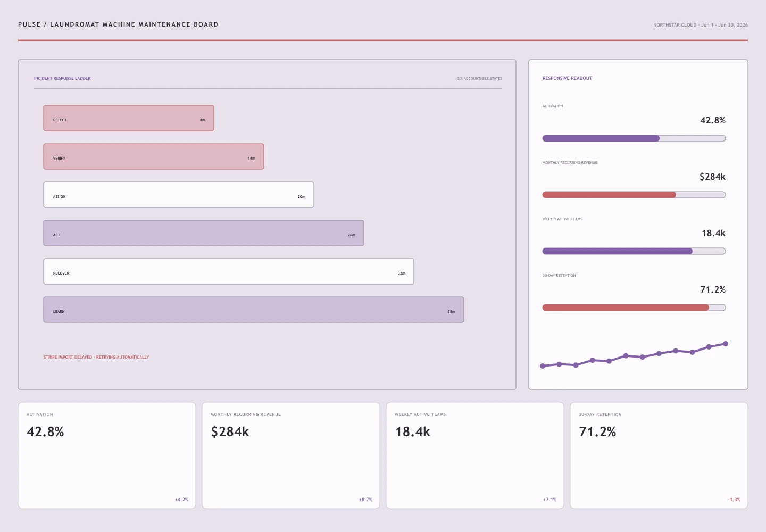The height and width of the screenshot is (532, 766).
Task: Click the 71.2% value in Responsive Readout
Action: (x=713, y=289)
